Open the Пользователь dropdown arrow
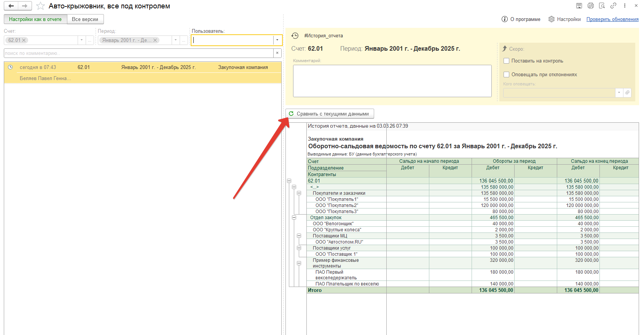Image resolution: width=644 pixels, height=335 pixels. [277, 40]
